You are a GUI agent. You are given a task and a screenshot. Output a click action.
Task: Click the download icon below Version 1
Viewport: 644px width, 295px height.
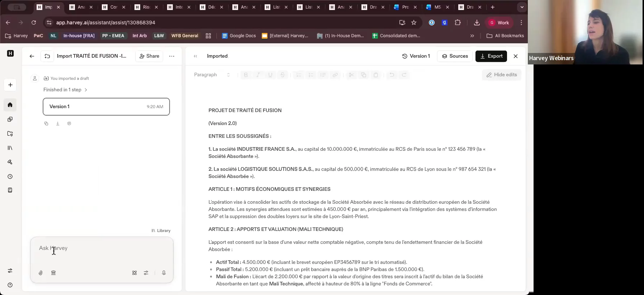[58, 124]
